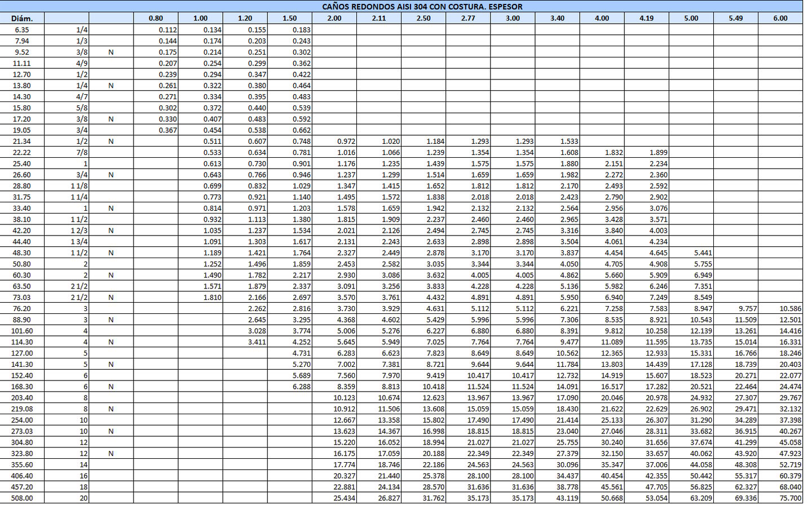Click the diameter cell 508.00
This screenshot has height=514, width=812.
point(22,498)
